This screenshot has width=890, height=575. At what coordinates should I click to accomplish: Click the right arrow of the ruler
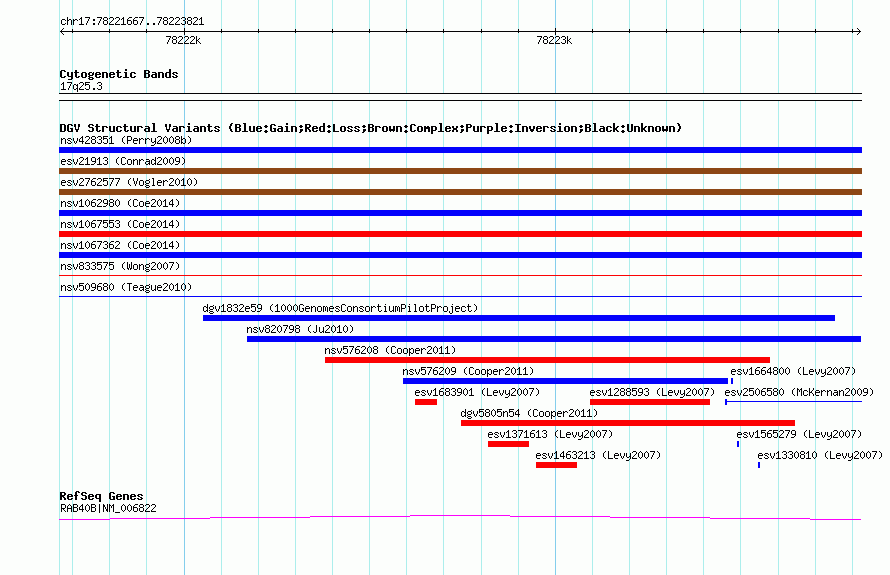tap(858, 31)
